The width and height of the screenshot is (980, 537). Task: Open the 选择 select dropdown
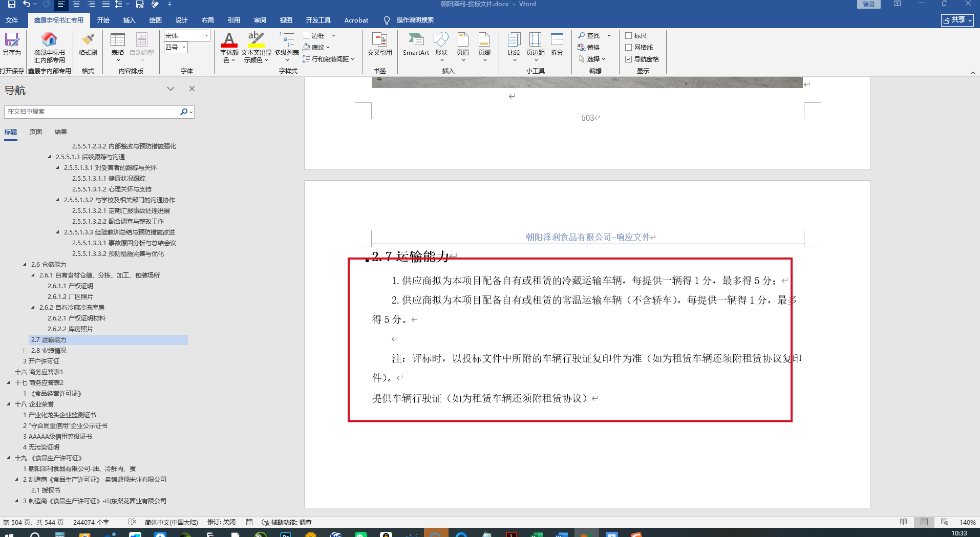(592, 59)
